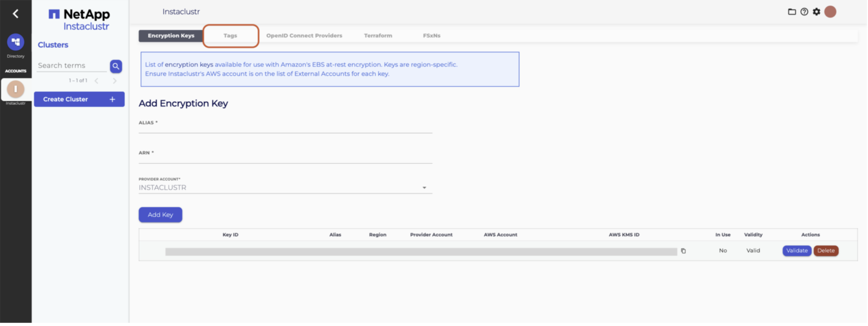Go to next page of clusters
868x326 pixels.
pyautogui.click(x=115, y=81)
